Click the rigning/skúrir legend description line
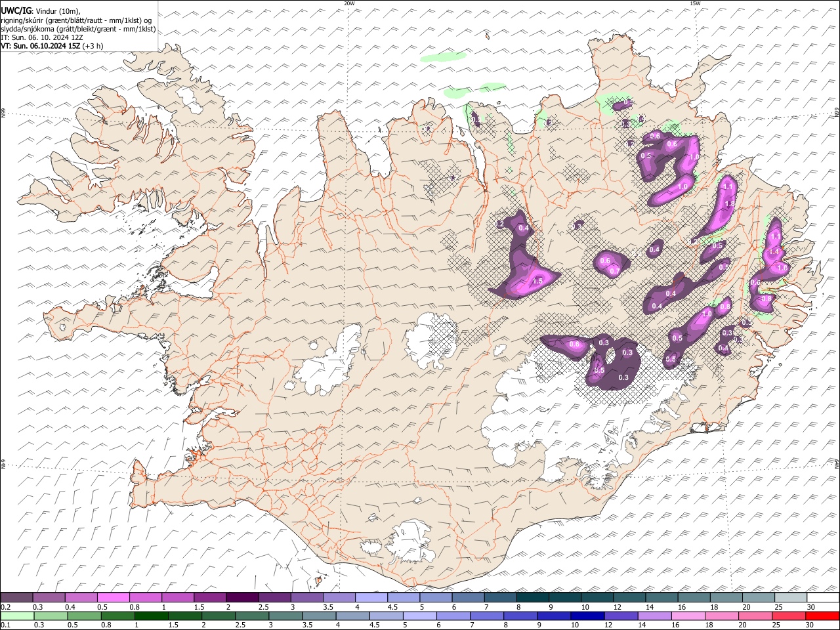 pyautogui.click(x=76, y=20)
